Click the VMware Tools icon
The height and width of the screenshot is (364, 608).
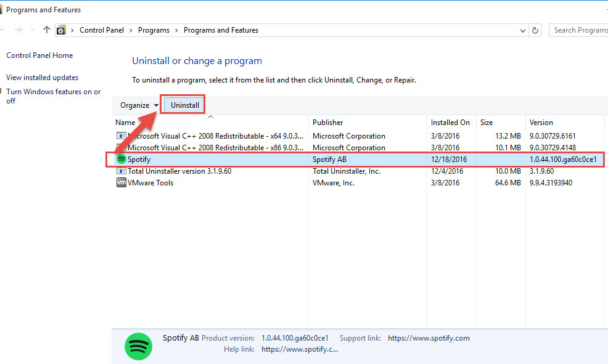(x=121, y=182)
